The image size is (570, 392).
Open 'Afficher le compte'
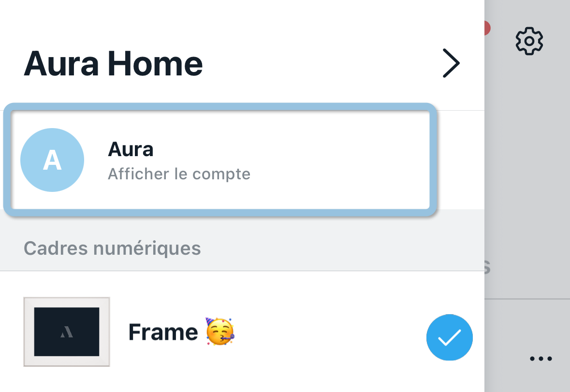click(179, 174)
